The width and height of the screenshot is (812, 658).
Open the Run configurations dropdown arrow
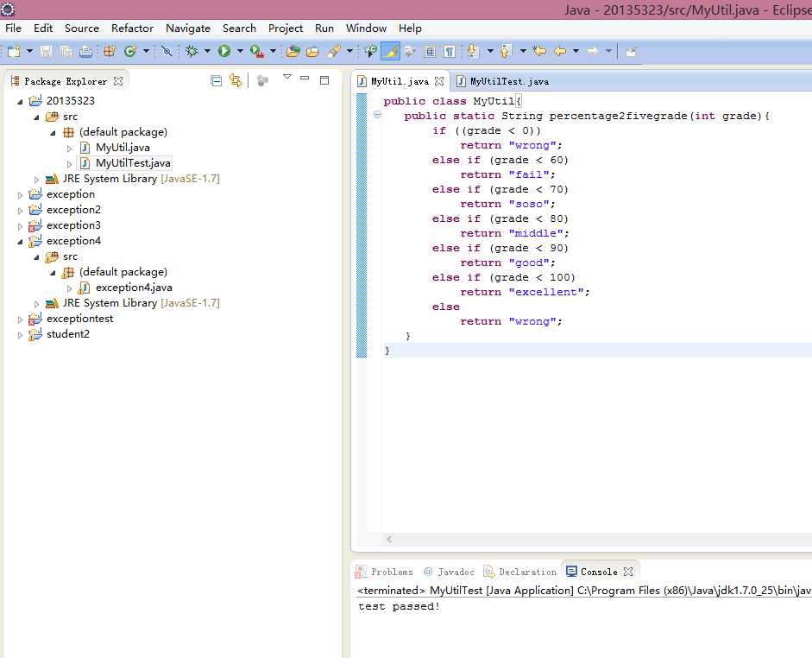click(x=240, y=51)
